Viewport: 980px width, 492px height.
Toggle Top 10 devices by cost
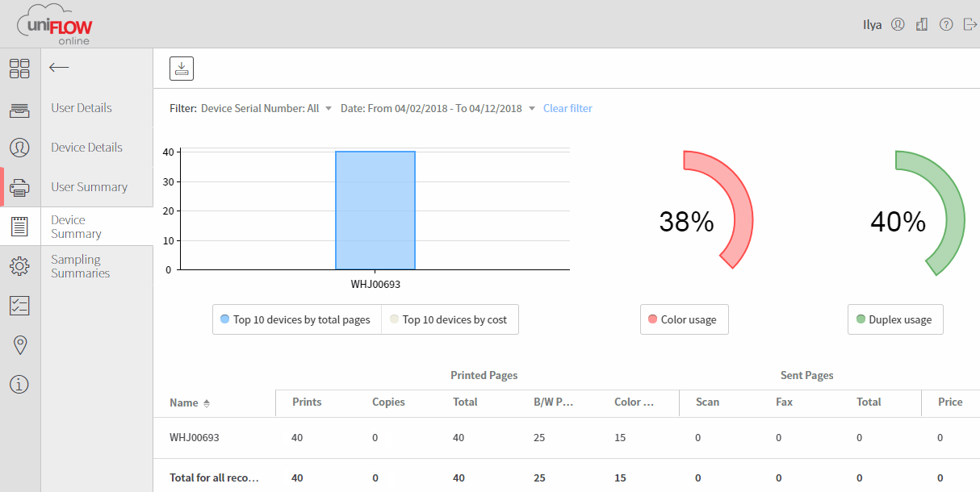[x=449, y=320]
